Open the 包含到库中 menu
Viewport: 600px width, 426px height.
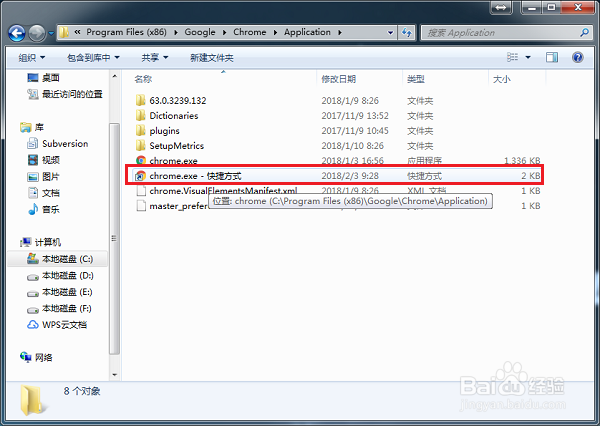(x=93, y=58)
